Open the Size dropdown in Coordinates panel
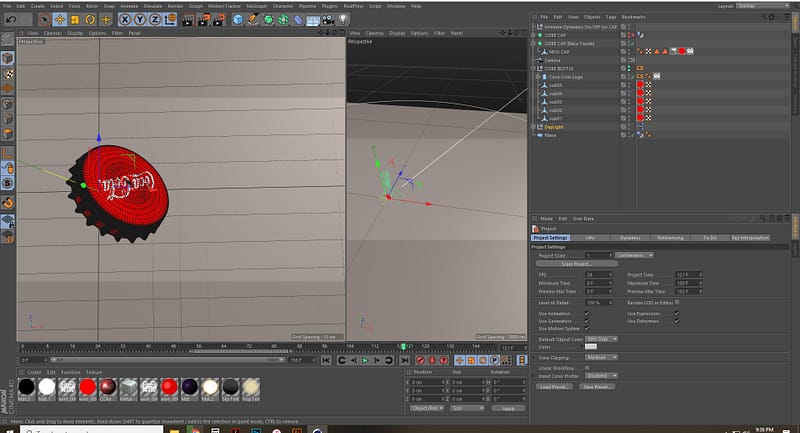The width and height of the screenshot is (800, 433). [467, 409]
